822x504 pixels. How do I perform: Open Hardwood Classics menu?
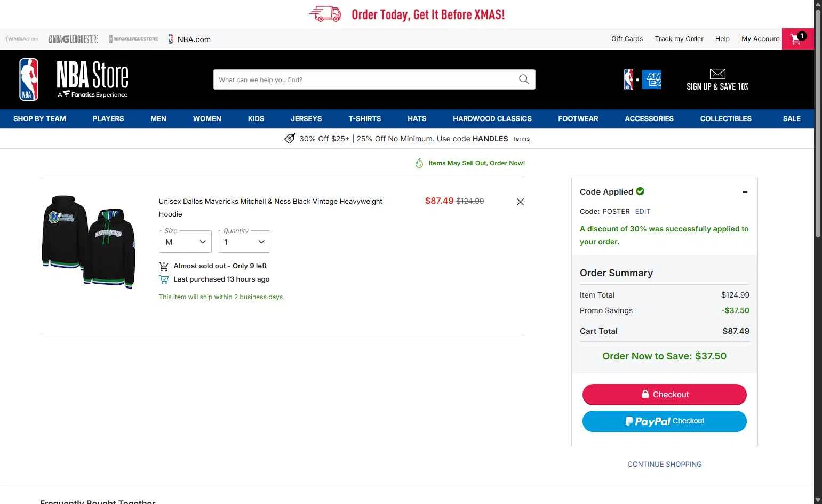coord(492,118)
